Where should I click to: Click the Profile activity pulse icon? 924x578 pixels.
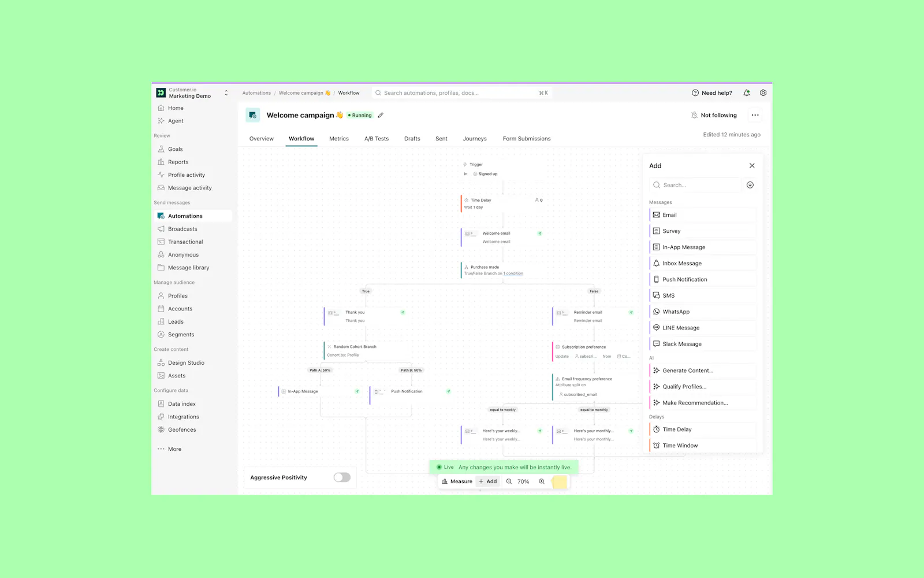point(161,175)
